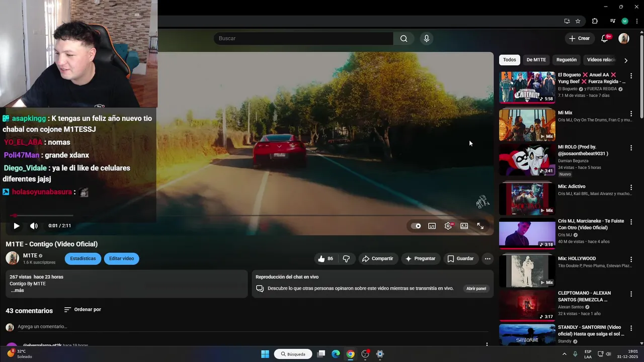The width and height of the screenshot is (644, 362).
Task: Open Mix: Adictivo title
Action: [572, 187]
